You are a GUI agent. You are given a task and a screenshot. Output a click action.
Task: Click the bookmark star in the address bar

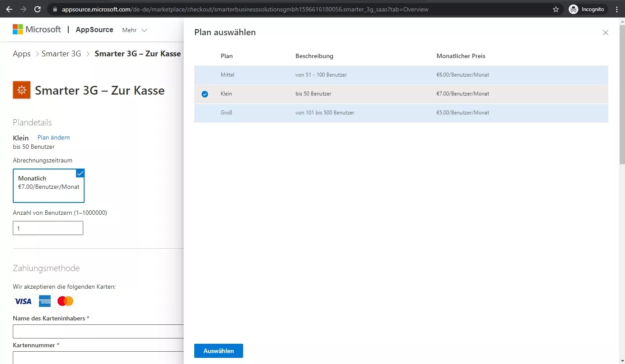click(x=555, y=9)
